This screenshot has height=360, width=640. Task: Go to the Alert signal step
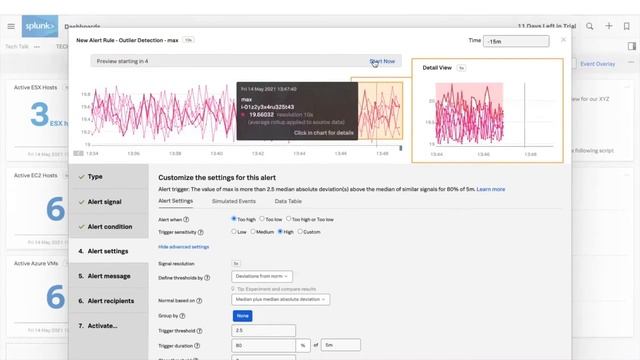[109, 202]
